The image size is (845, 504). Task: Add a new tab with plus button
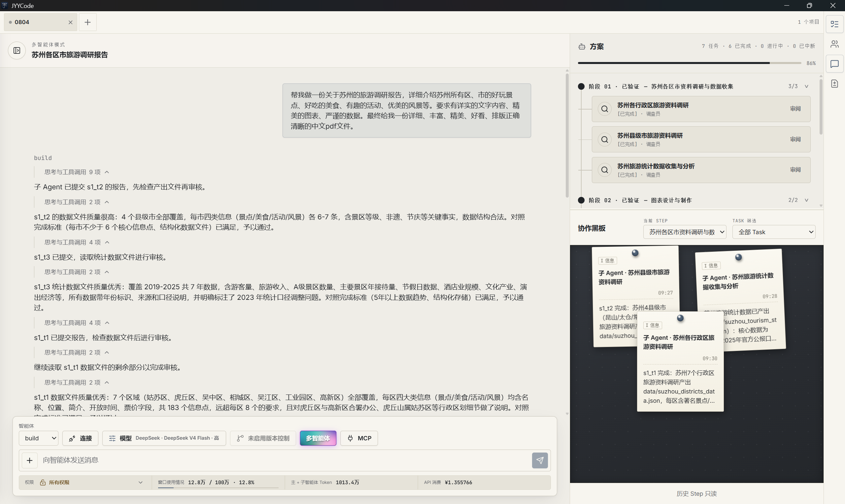tap(88, 22)
